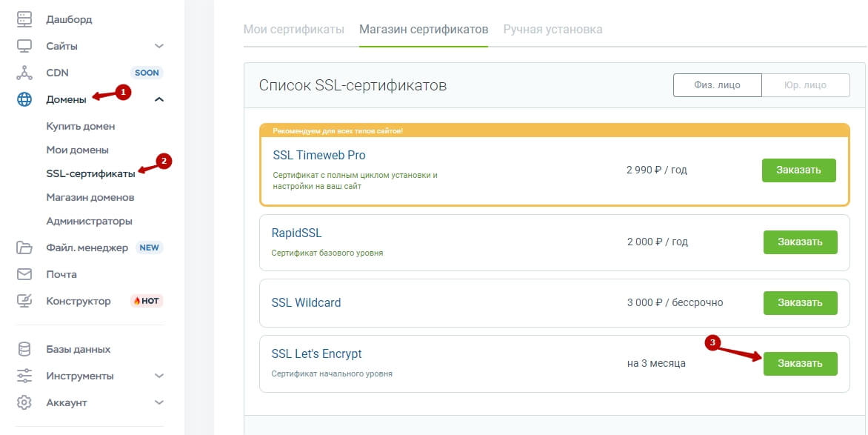This screenshot has height=435, width=868.
Task: Open Сайты menu item
Action: click(62, 46)
